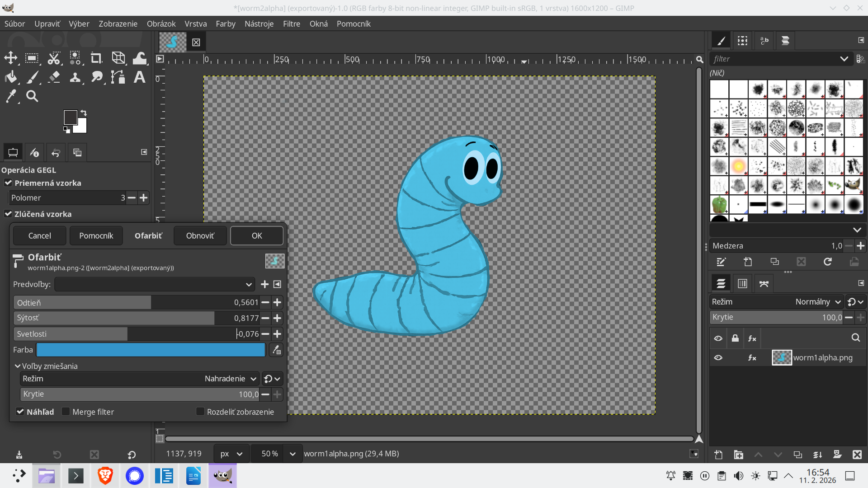Click the blue Farba color swatch
Viewport: 868px width, 488px height.
click(151, 350)
